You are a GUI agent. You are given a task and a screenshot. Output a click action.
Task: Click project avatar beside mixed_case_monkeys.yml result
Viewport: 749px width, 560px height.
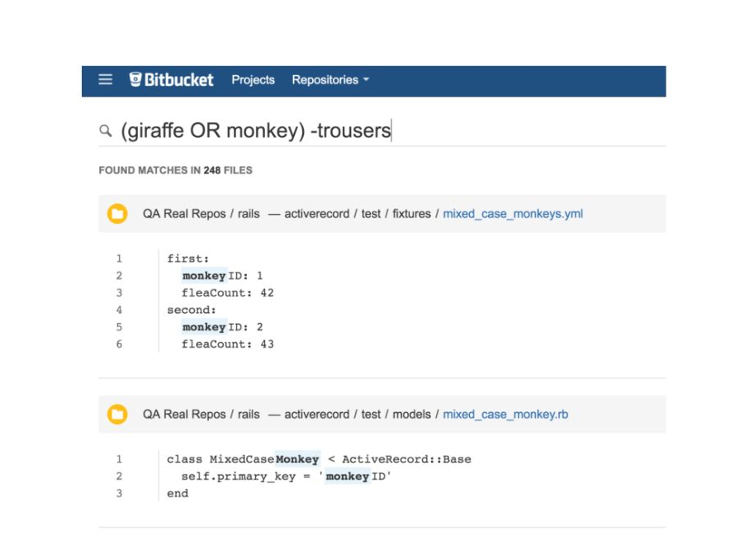tap(117, 214)
